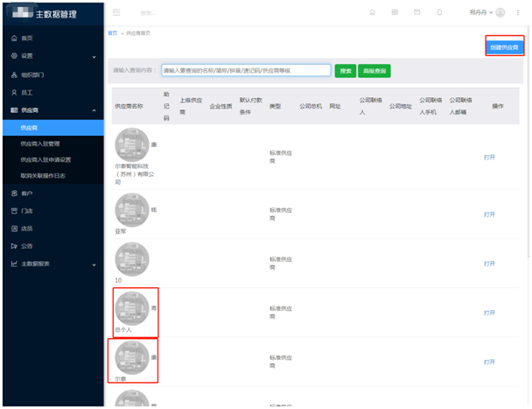The image size is (532, 409).
Task: Click the 企业性质 column header
Action: click(x=220, y=106)
